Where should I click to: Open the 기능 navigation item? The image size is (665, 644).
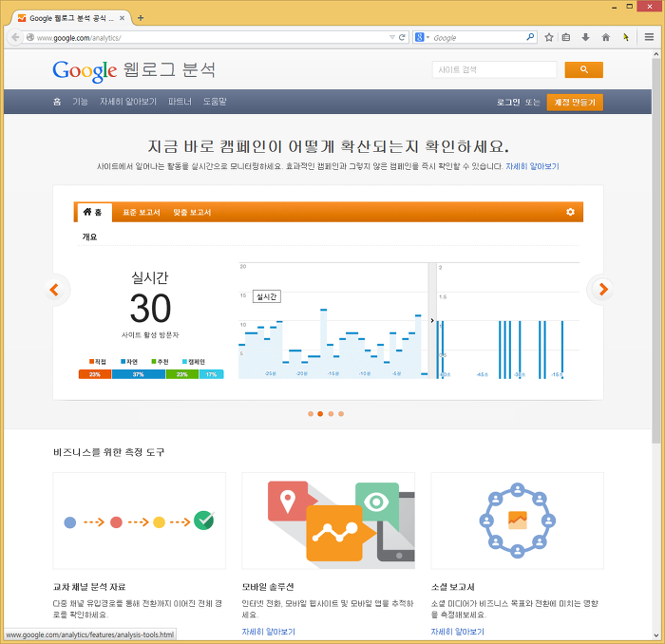tap(80, 102)
